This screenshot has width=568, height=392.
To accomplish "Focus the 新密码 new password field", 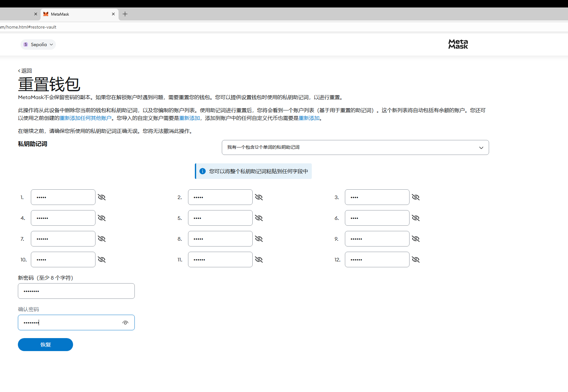I will (x=76, y=291).
